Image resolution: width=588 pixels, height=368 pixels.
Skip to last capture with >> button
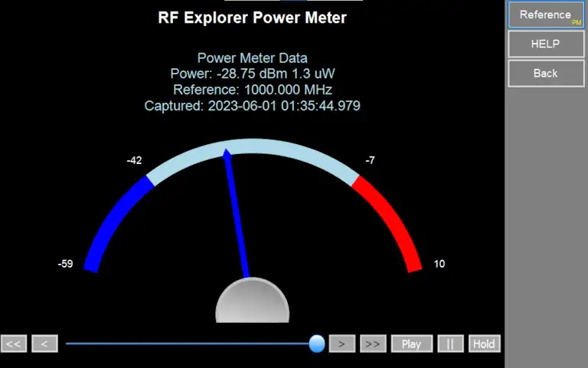click(x=373, y=343)
